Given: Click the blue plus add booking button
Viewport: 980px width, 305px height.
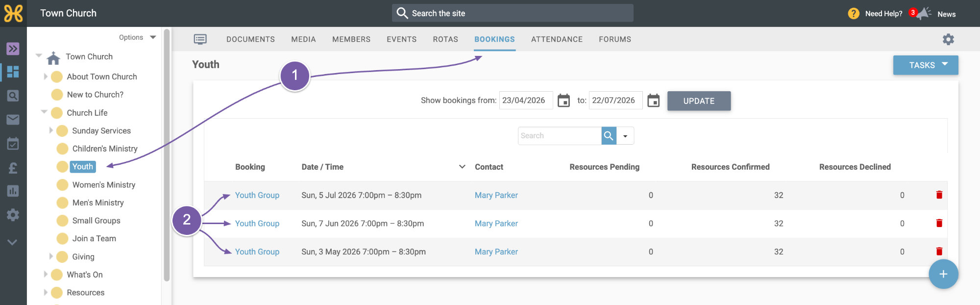Looking at the screenshot, I should coord(943,274).
